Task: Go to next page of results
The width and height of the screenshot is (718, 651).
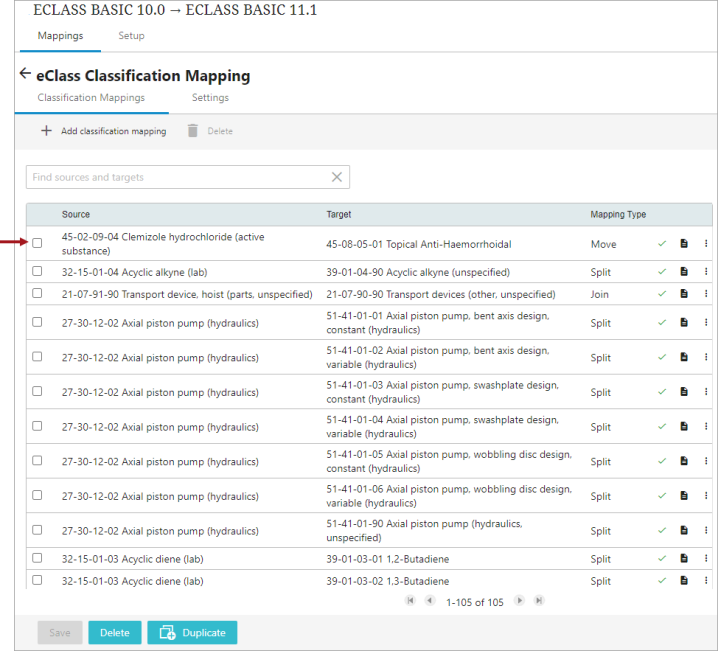Action: tap(519, 600)
